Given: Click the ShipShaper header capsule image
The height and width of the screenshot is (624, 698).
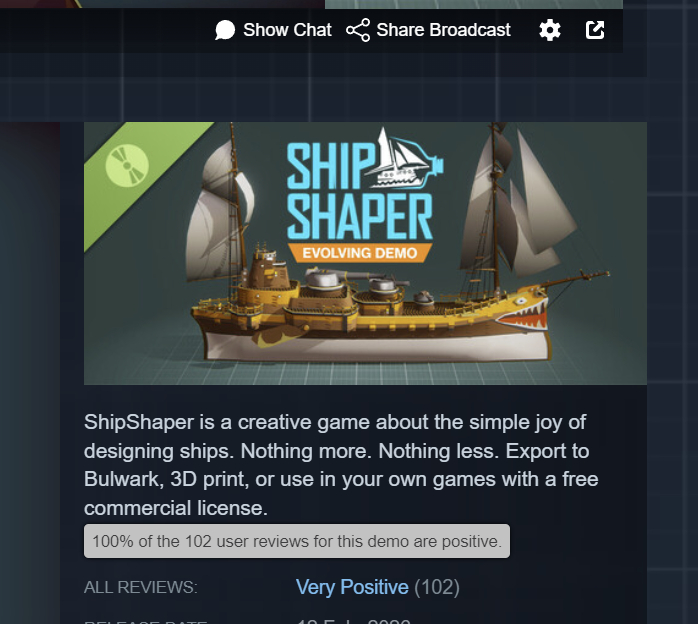Looking at the screenshot, I should click(x=365, y=253).
